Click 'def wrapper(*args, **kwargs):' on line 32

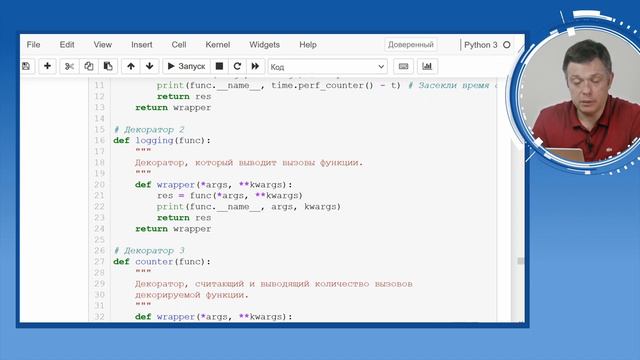pyautogui.click(x=213, y=317)
